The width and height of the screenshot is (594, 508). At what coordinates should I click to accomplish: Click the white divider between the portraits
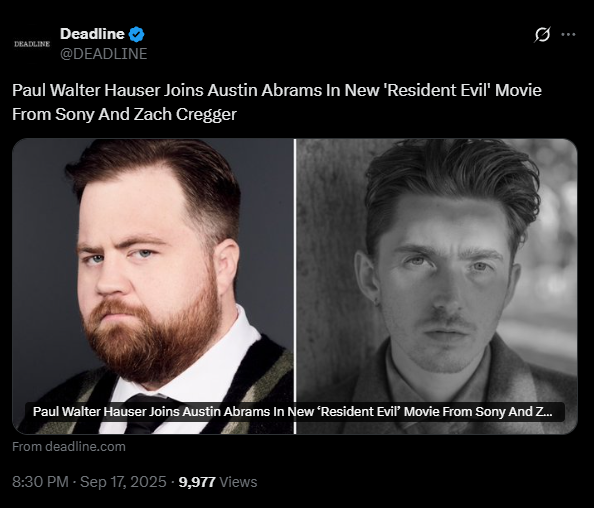tap(295, 286)
